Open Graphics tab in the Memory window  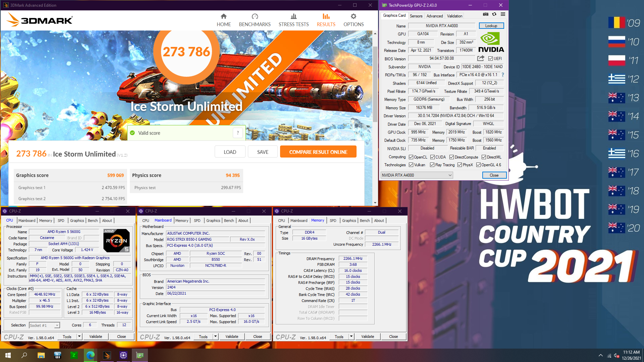pos(349,221)
